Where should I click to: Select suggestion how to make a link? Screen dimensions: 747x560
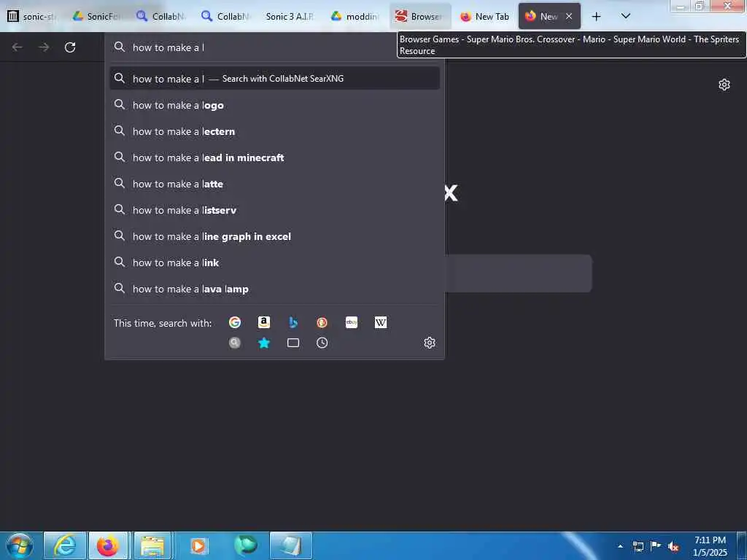(x=274, y=262)
